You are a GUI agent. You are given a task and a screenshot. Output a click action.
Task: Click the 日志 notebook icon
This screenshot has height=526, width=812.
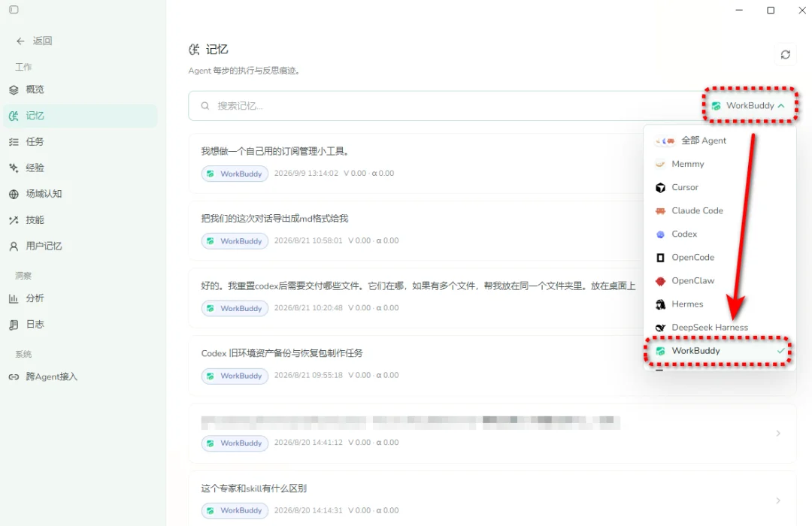click(x=14, y=325)
